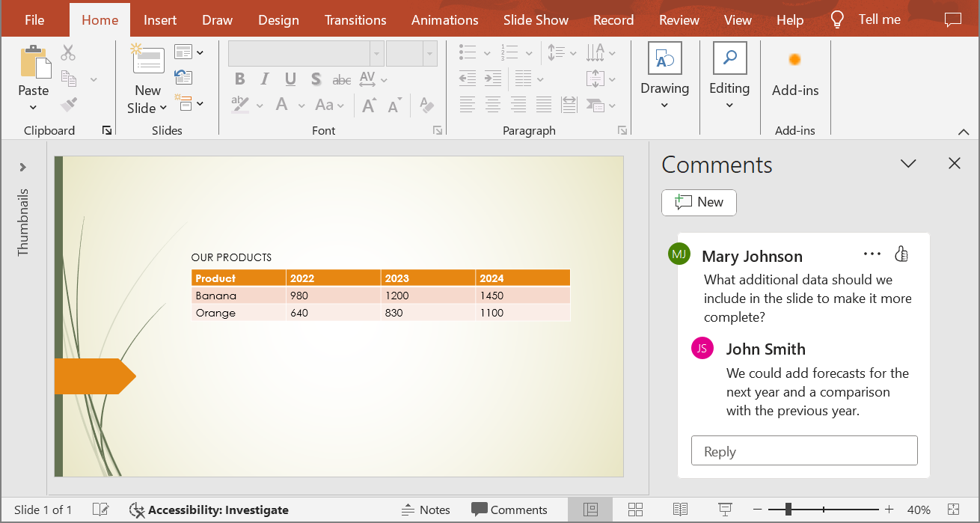
Task: Toggle underline formatting
Action: 290,78
